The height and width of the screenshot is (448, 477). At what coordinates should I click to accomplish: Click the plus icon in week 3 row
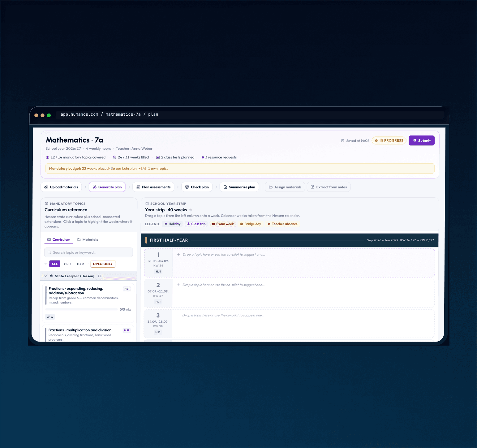point(178,315)
